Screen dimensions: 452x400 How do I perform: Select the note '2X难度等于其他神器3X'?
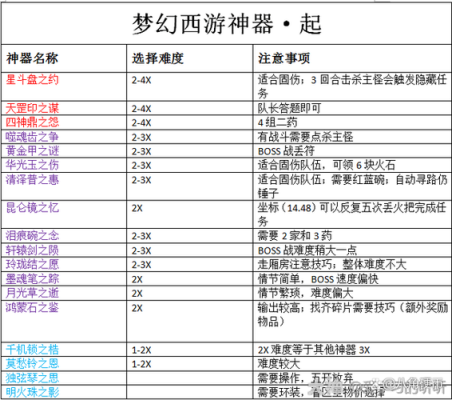coord(314,350)
